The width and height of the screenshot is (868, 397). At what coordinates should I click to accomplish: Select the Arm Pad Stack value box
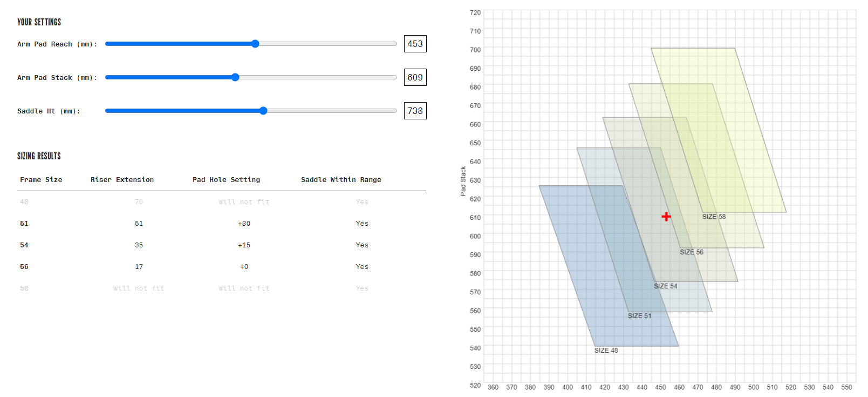coord(415,77)
